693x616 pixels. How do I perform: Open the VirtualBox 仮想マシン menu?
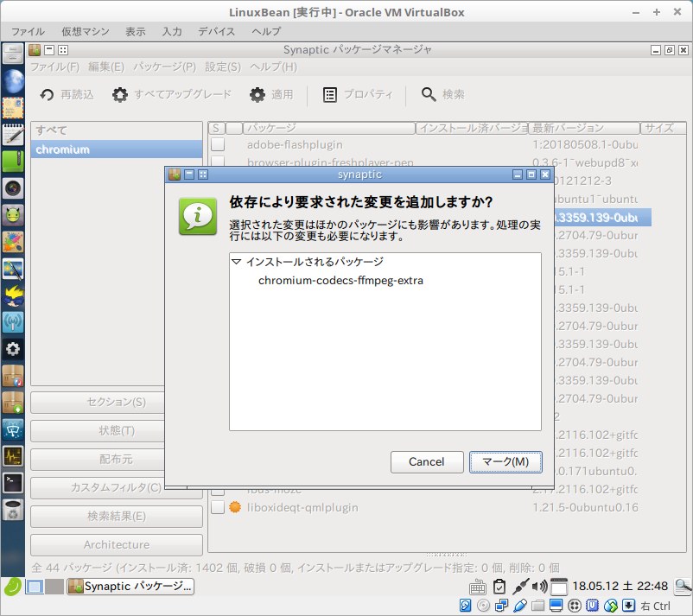click(x=86, y=31)
